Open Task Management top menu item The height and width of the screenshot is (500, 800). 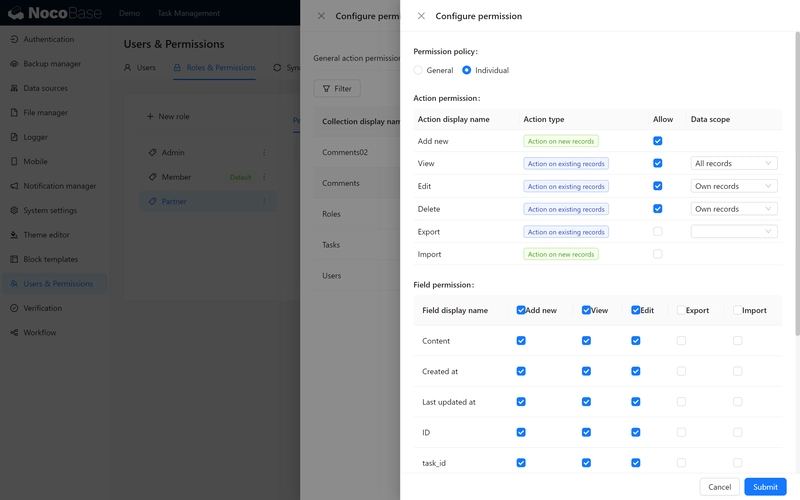tap(189, 13)
